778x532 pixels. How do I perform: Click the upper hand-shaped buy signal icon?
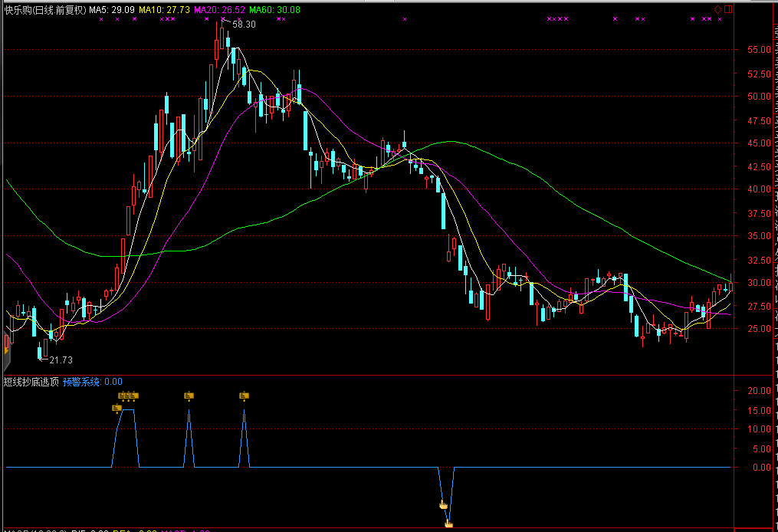point(442,504)
